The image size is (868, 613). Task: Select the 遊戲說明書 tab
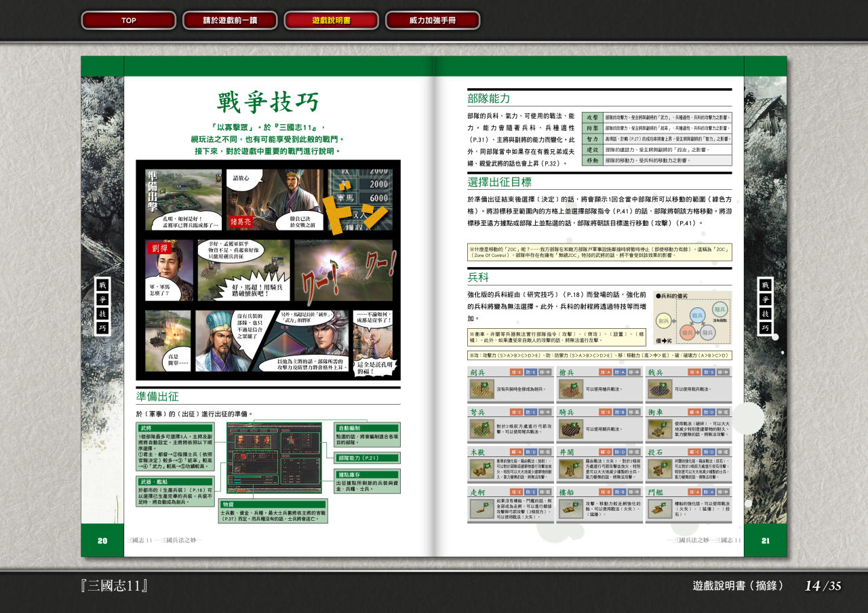331,20
